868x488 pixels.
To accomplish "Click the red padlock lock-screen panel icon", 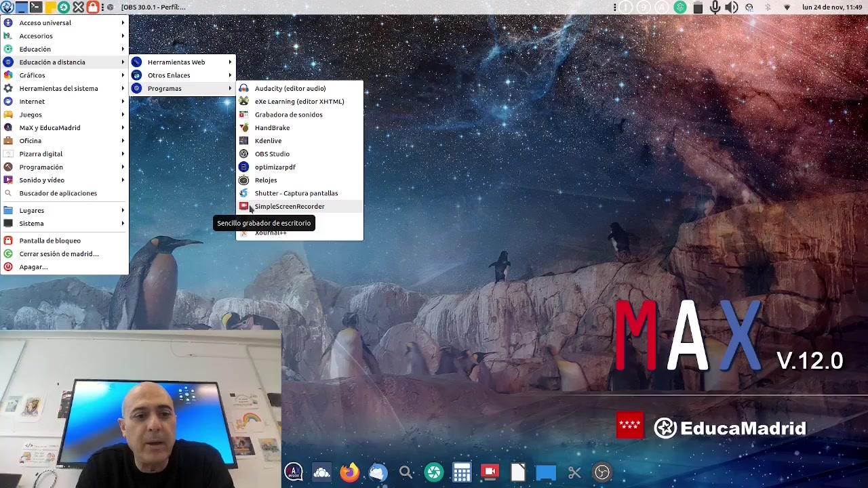I will click(92, 7).
